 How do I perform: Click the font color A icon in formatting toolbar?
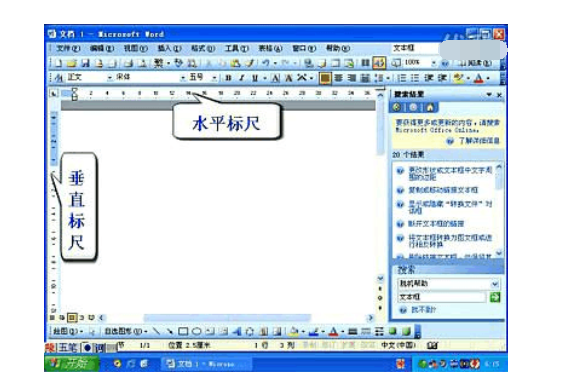(478, 78)
